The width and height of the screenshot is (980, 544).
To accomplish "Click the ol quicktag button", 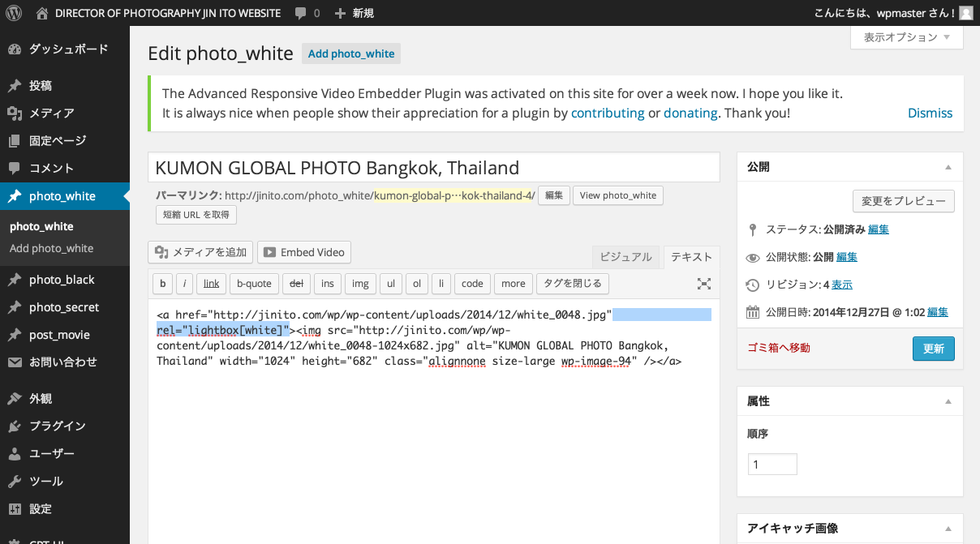I will pos(416,284).
